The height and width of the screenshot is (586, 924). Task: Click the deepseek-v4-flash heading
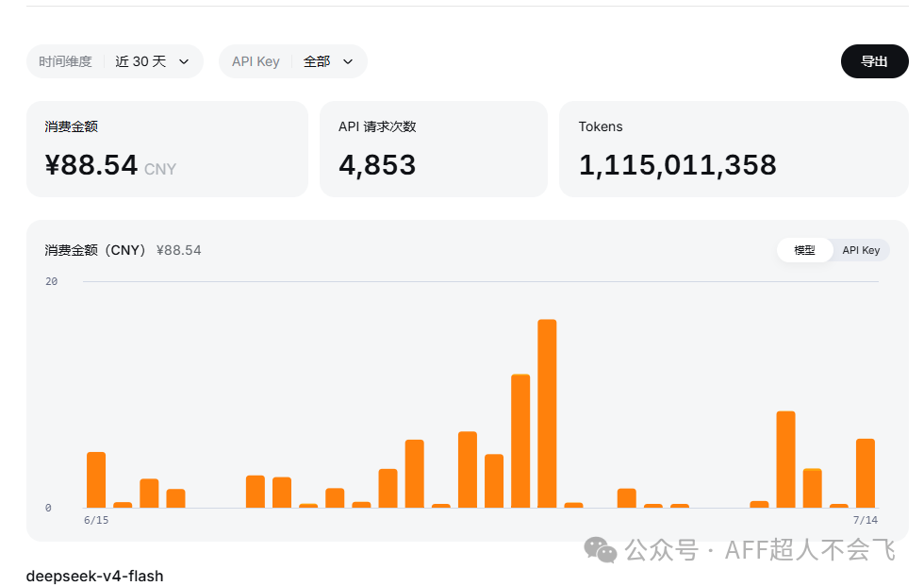tap(95, 576)
